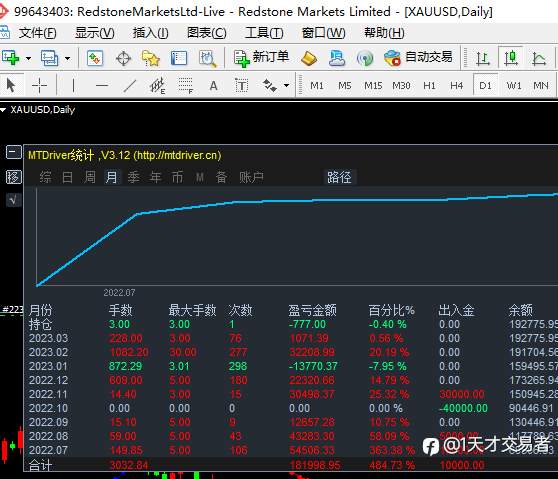Open the New Chart icon
The height and width of the screenshot is (479, 558).
[10, 58]
